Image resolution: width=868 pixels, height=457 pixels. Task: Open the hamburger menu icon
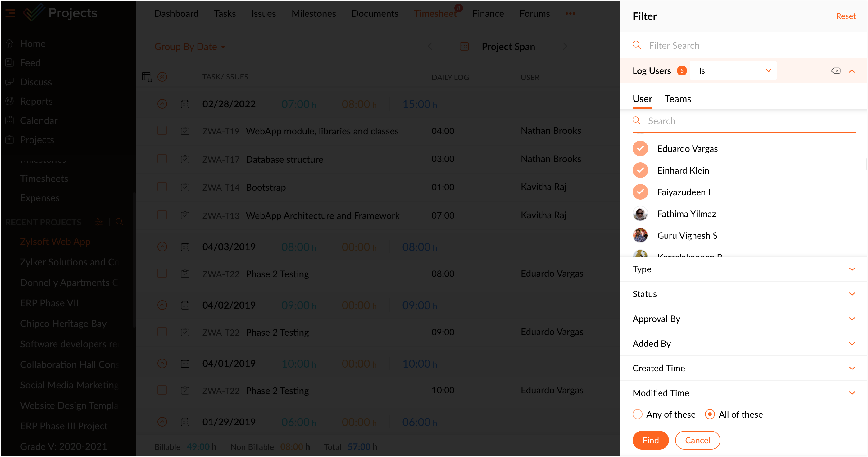point(10,13)
